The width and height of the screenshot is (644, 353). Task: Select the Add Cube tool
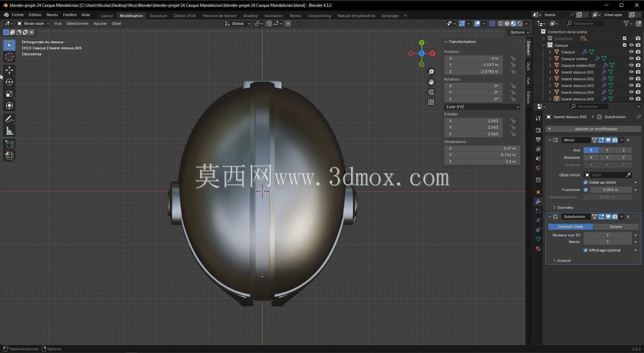(9, 144)
